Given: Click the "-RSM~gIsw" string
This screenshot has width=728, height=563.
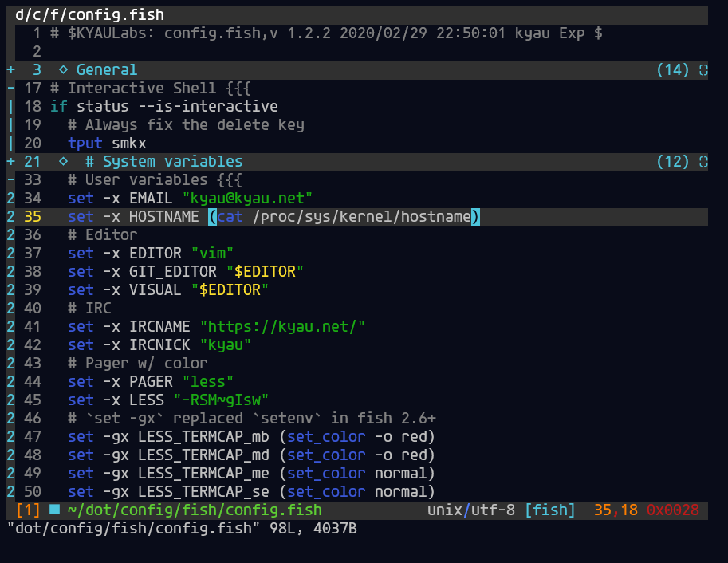Looking at the screenshot, I should tap(221, 400).
